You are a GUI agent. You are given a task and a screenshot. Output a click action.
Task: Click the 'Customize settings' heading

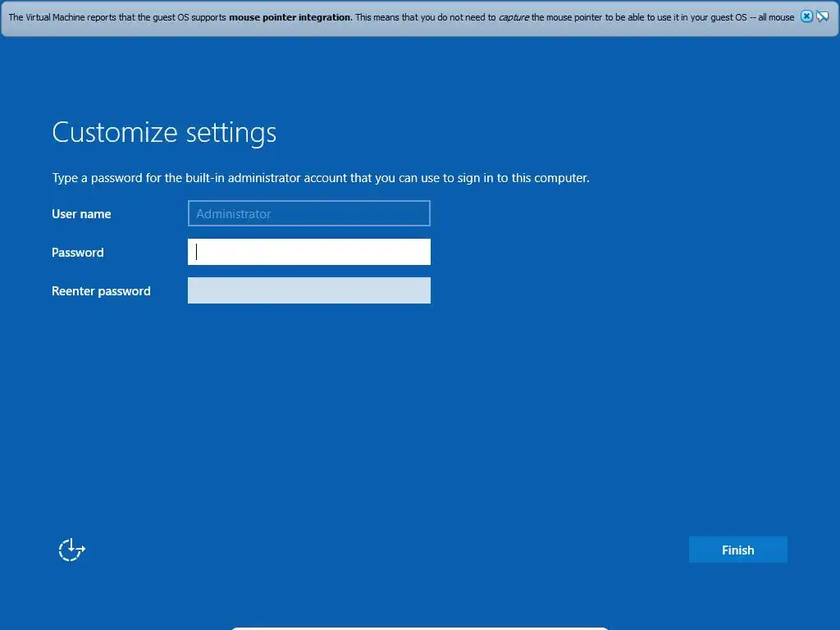pos(164,132)
